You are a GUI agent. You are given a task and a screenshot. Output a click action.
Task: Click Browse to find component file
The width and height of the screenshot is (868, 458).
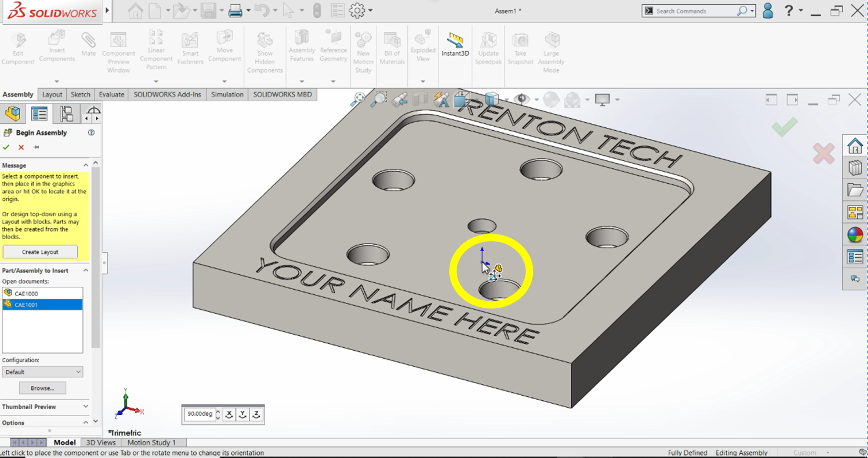[x=42, y=388]
